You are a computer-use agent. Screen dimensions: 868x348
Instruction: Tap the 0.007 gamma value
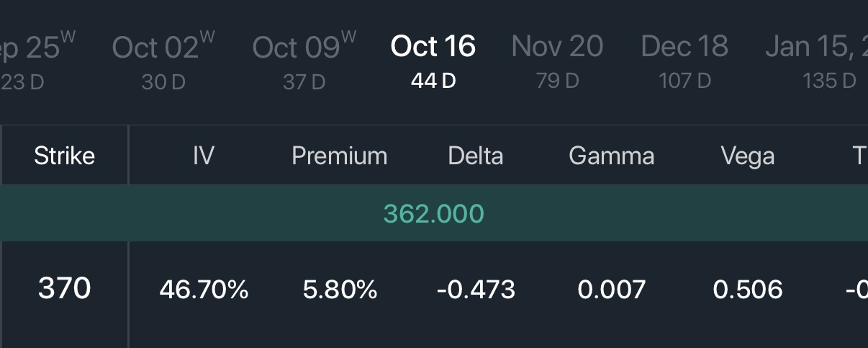pos(612,290)
